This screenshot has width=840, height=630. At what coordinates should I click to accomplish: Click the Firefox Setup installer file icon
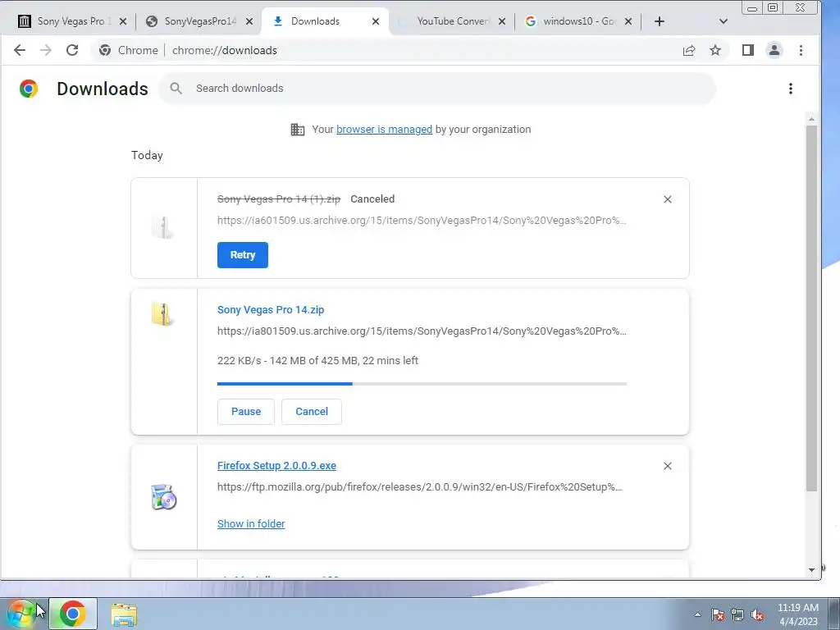click(163, 496)
